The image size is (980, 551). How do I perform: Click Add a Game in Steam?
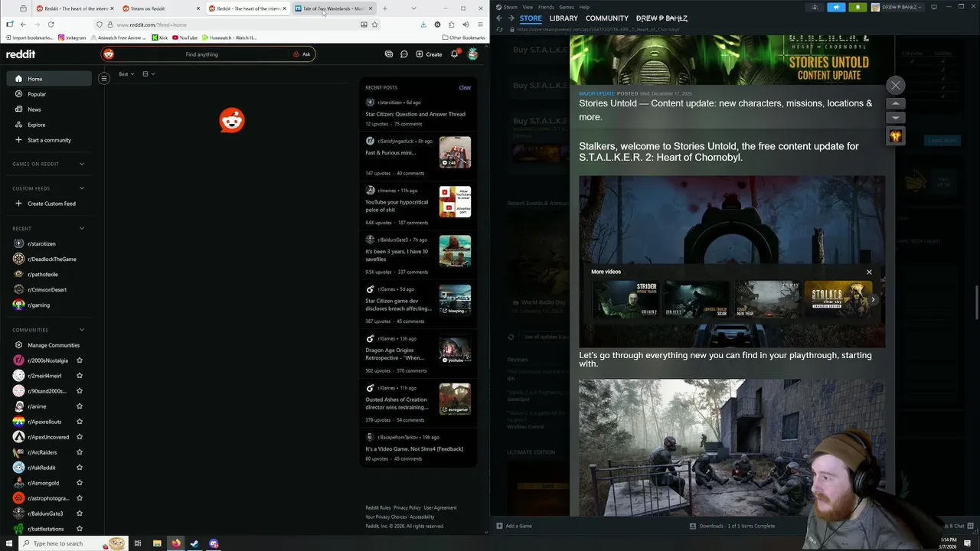[514, 526]
